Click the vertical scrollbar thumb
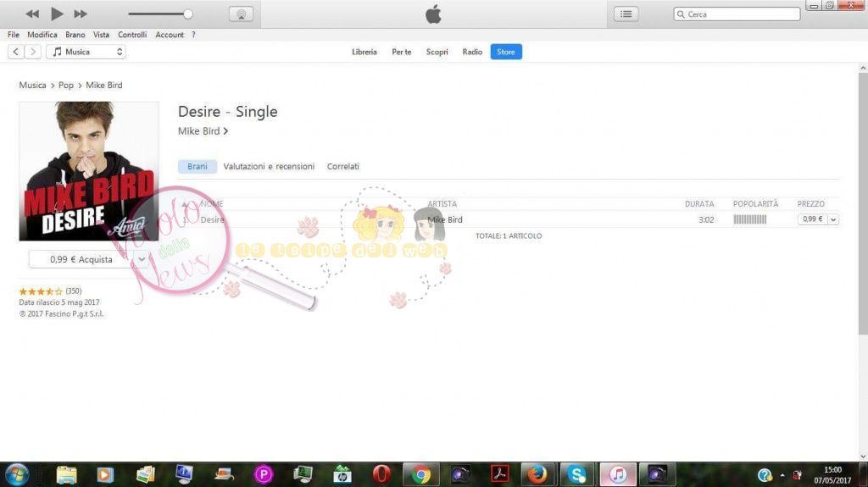 pos(863,203)
